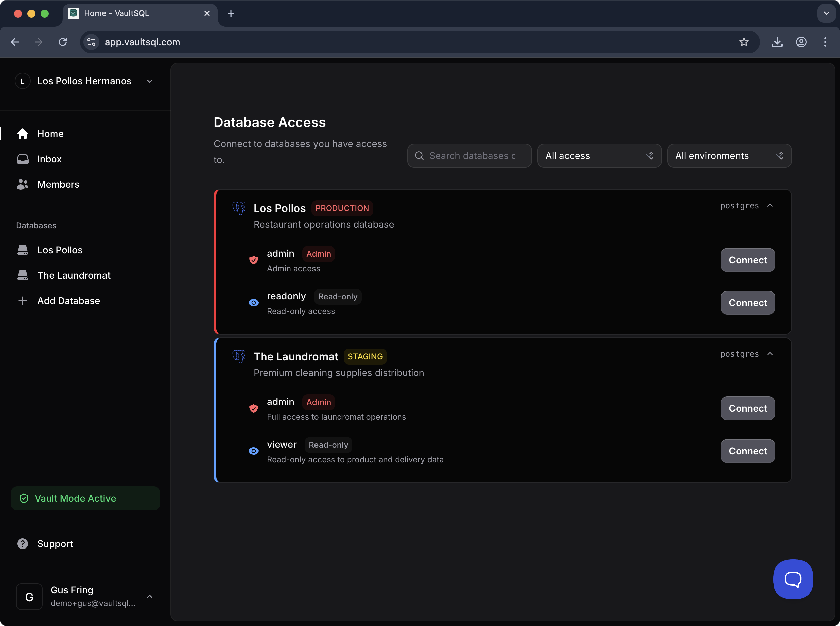Open the Home sidebar item
840x626 pixels.
coord(50,134)
